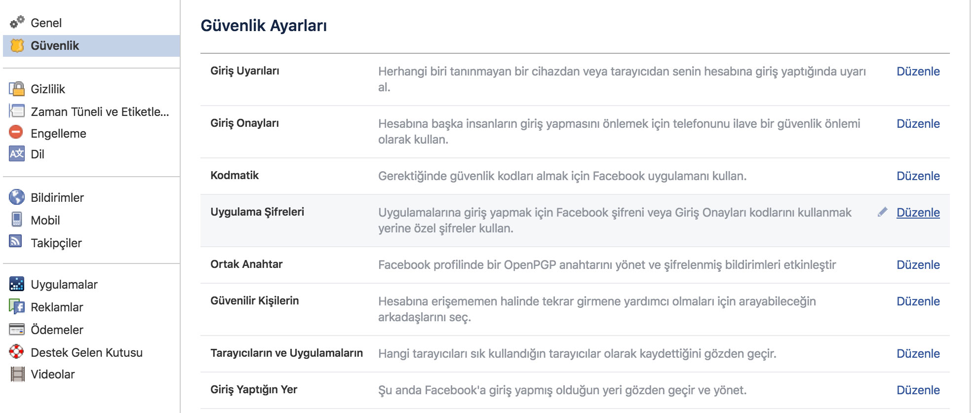The height and width of the screenshot is (413, 980).
Task: Click the Kodmatik description about güvenlik kodları
Action: click(x=562, y=176)
